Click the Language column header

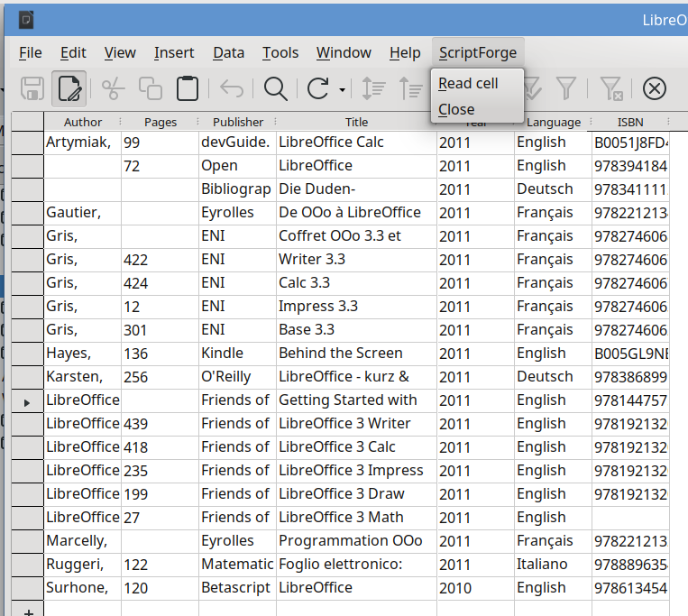point(554,122)
